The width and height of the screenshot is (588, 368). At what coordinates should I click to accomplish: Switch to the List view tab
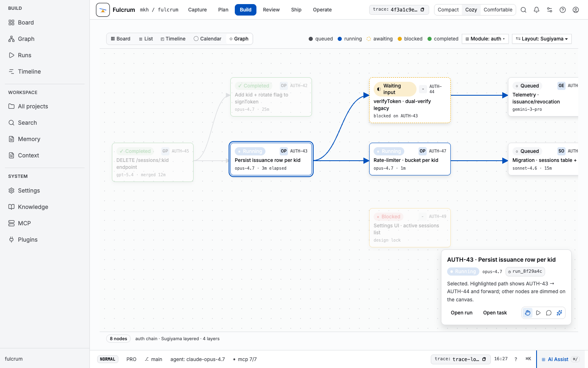pyautogui.click(x=145, y=39)
